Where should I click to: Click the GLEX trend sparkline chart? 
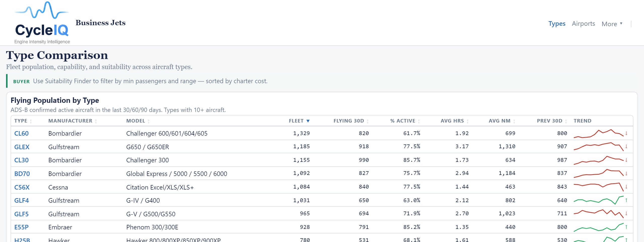coord(599,147)
